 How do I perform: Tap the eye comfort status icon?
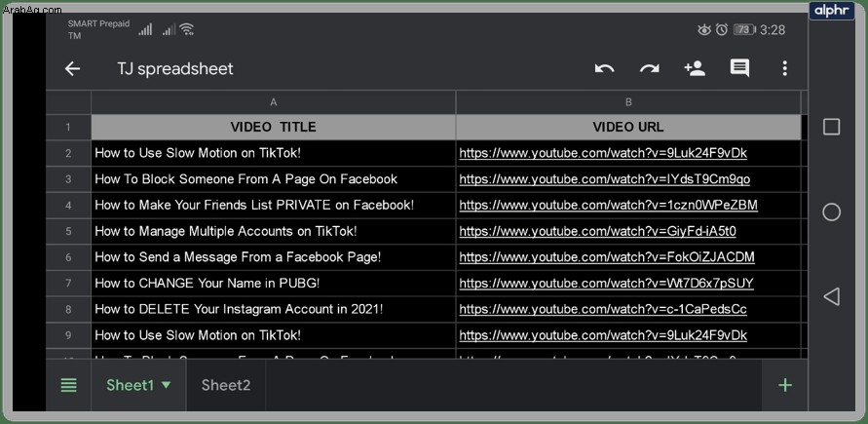(704, 30)
